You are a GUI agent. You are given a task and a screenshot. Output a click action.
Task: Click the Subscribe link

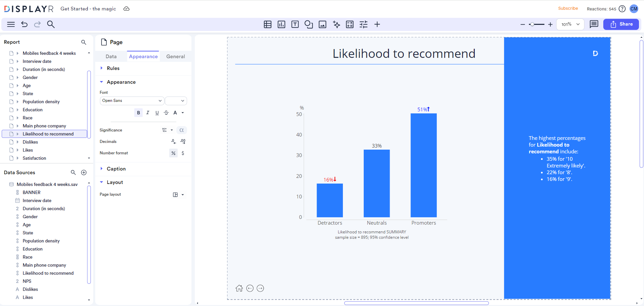click(x=568, y=8)
